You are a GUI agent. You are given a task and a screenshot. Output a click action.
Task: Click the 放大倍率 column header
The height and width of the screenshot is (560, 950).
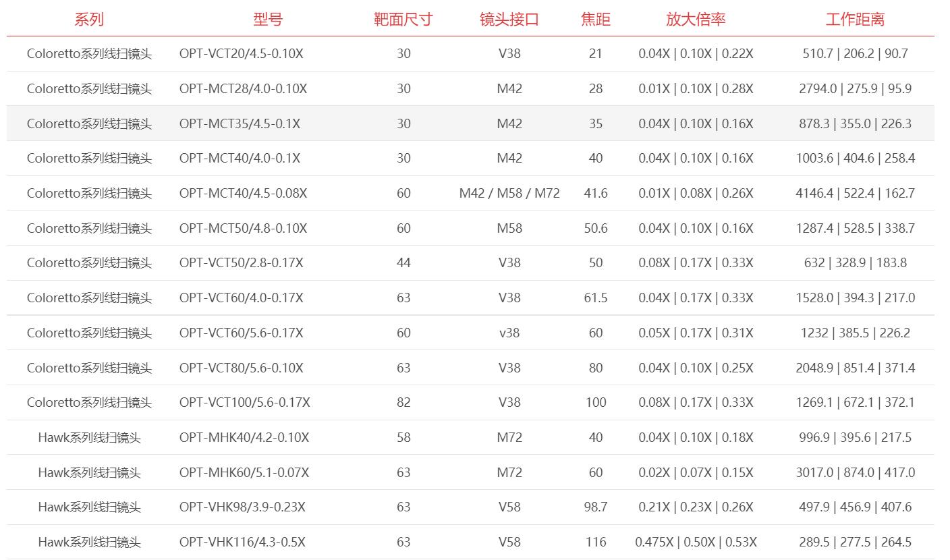tap(696, 20)
